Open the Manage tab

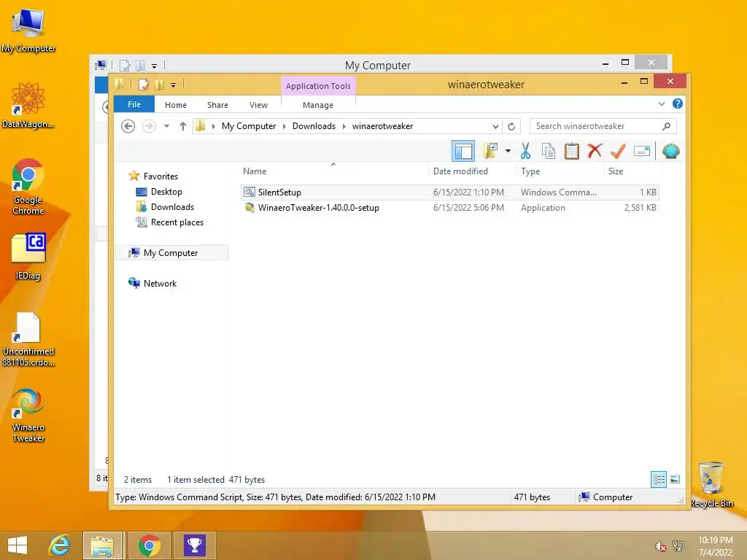coord(318,105)
